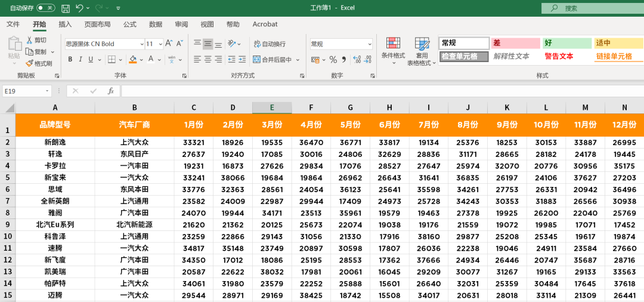Switch to the 插入 (Insert) tab
This screenshot has width=644, height=302.
tap(65, 24)
